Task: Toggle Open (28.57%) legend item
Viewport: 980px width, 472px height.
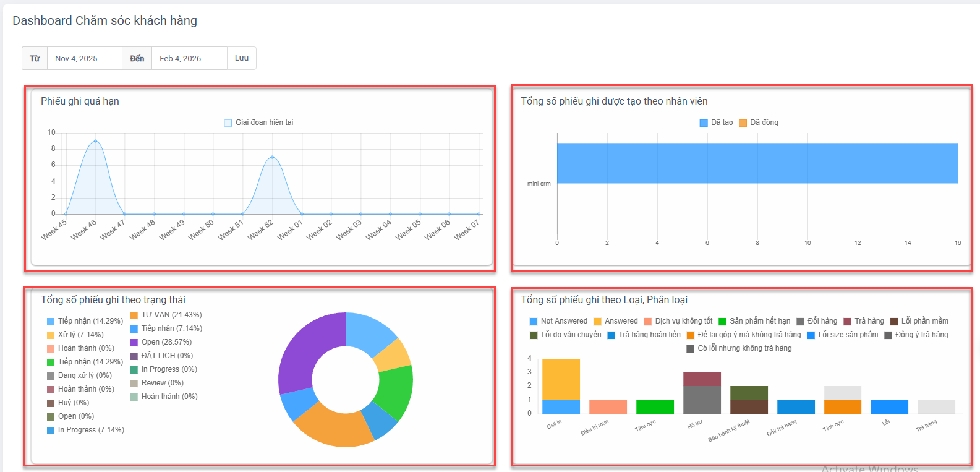Action: coord(161,342)
